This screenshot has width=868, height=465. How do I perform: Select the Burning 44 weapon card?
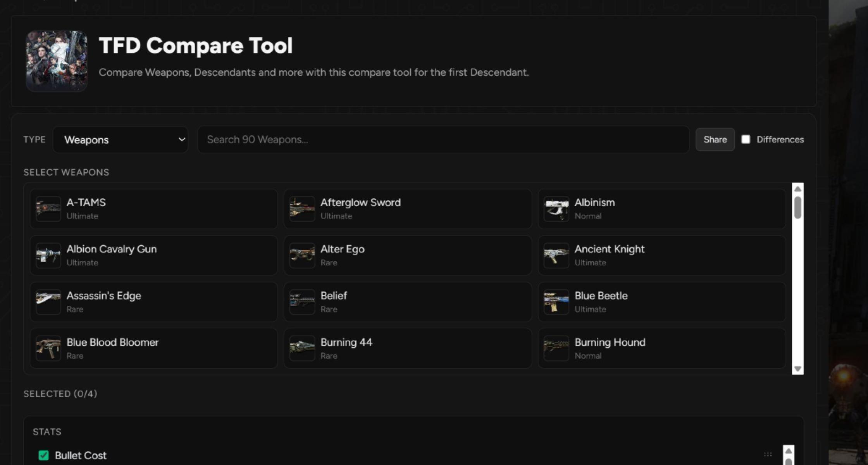pos(407,348)
